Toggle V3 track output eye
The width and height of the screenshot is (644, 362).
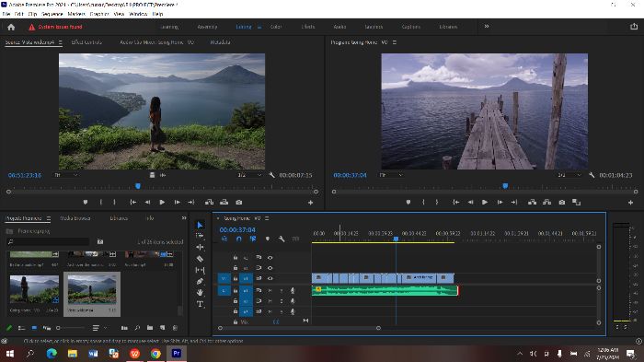270,258
